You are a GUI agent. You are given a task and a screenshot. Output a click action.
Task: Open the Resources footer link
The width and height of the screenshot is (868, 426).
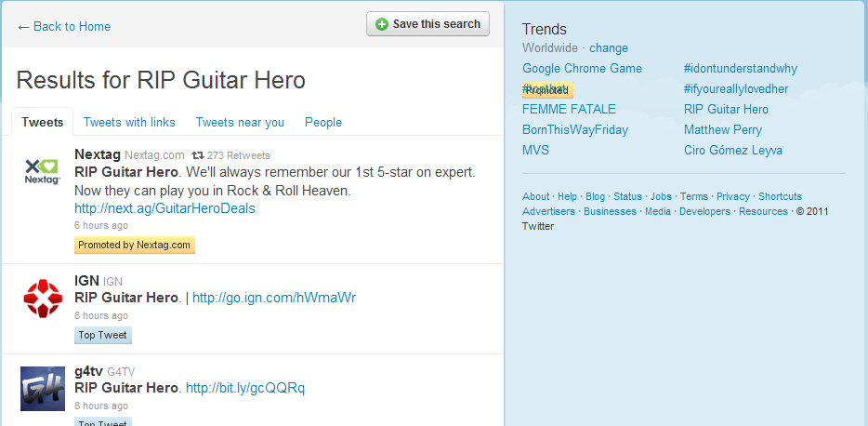coord(763,212)
